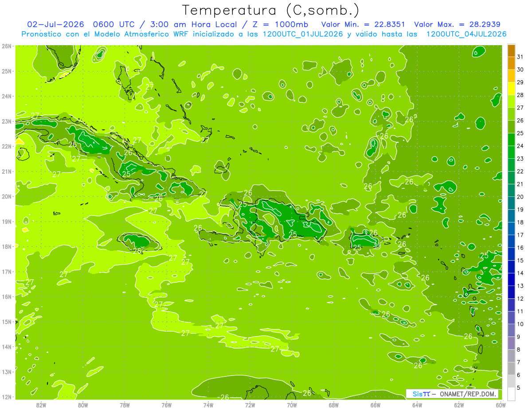Select the forecast date "02-Jul-2026"
The height and width of the screenshot is (411, 532).
55,24
